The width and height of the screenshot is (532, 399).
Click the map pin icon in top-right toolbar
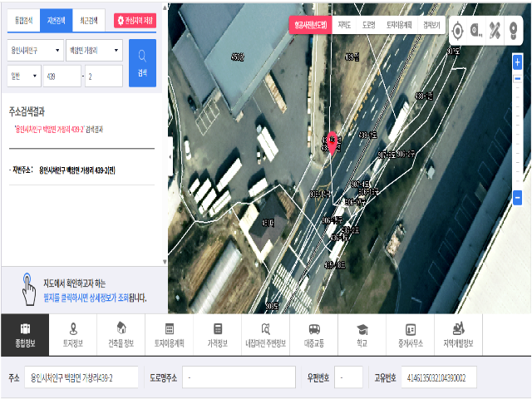515,32
